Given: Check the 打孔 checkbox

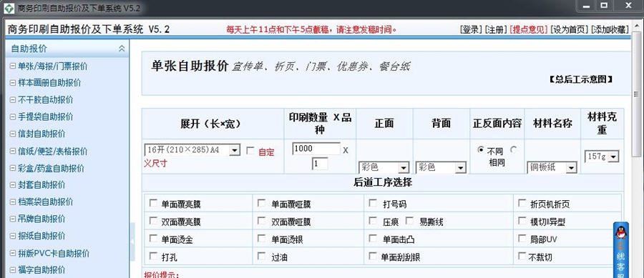Looking at the screenshot, I should pos(153,257).
